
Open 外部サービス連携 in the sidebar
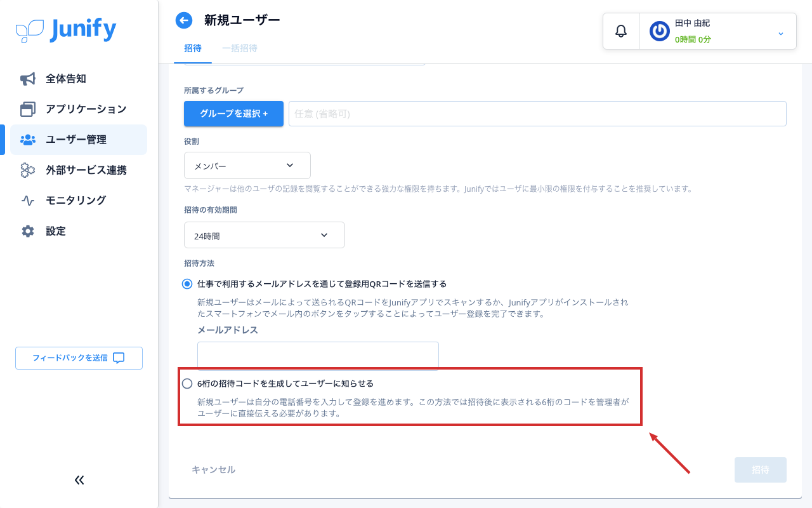tap(79, 170)
